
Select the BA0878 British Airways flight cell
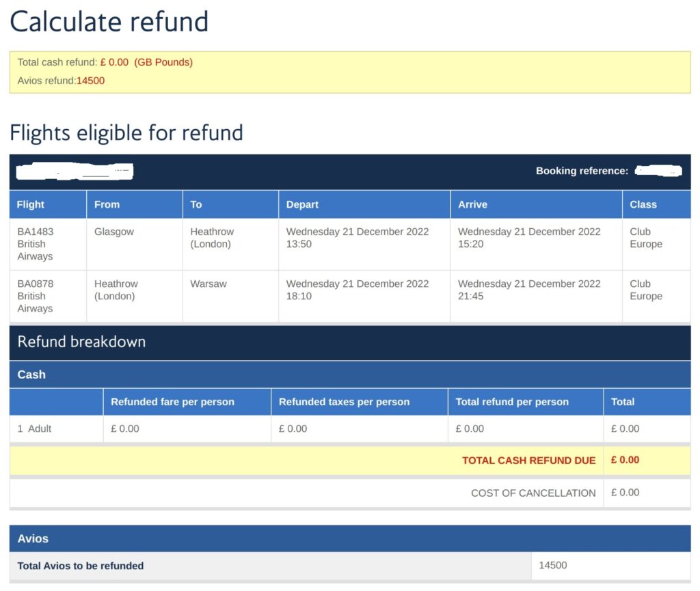[48, 296]
